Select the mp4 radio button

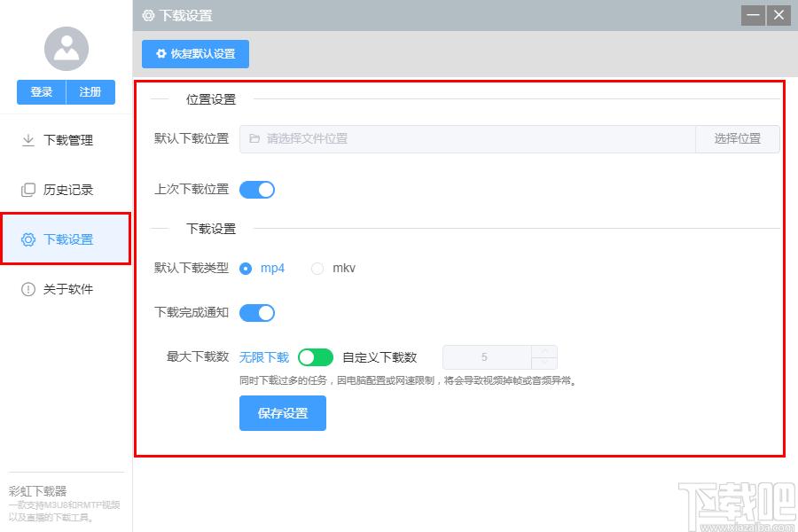point(246,269)
